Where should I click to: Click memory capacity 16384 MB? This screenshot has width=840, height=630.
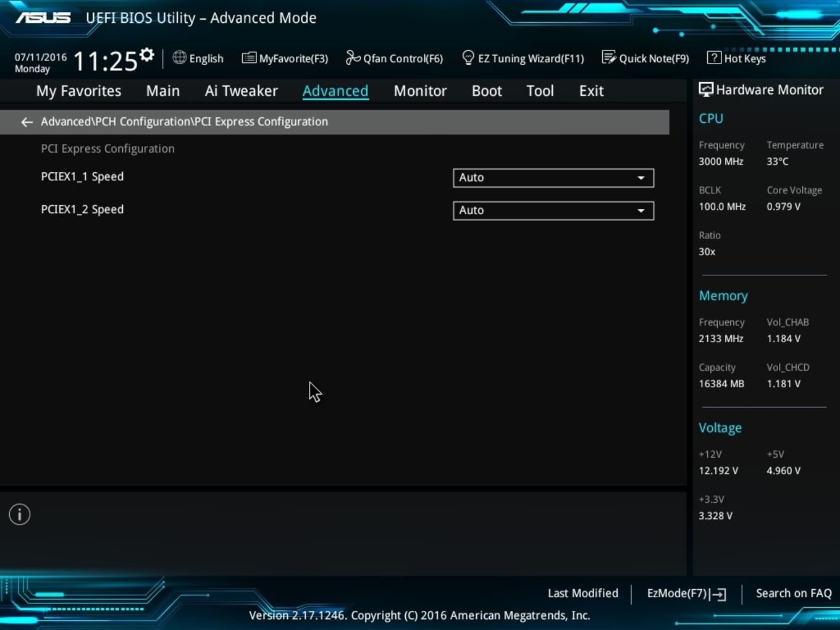pos(721,384)
